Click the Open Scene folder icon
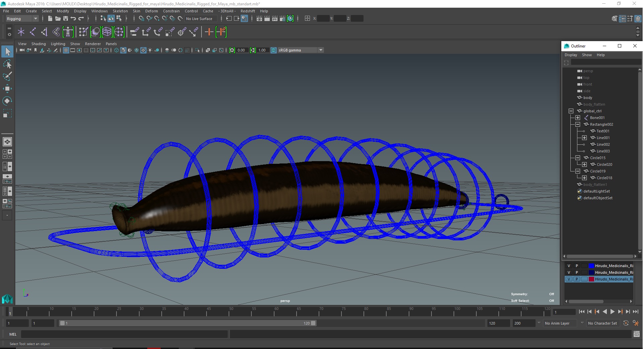Screen dimensions: 644x349 click(x=58, y=19)
